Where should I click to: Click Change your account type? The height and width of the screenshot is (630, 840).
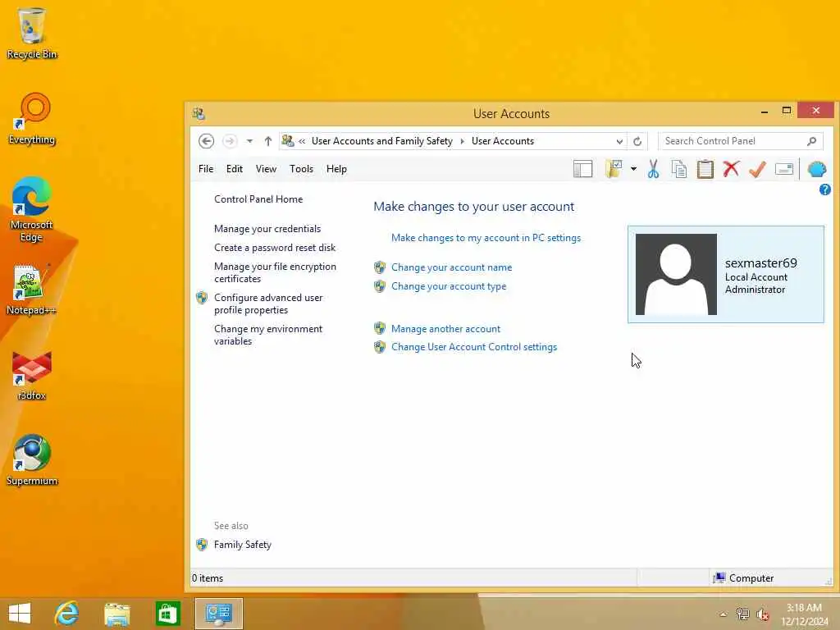click(x=449, y=286)
